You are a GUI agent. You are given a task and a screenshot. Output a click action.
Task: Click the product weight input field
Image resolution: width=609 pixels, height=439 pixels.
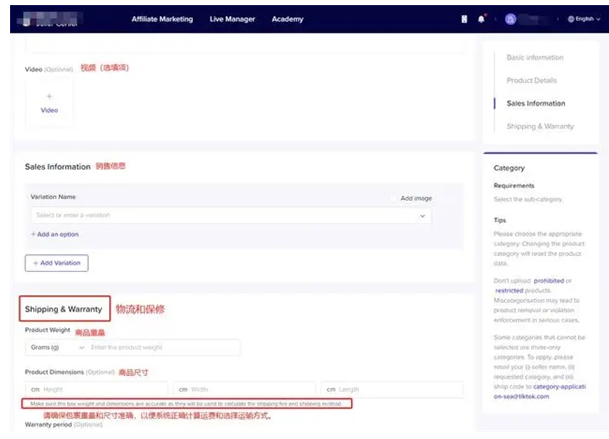pyautogui.click(x=162, y=347)
